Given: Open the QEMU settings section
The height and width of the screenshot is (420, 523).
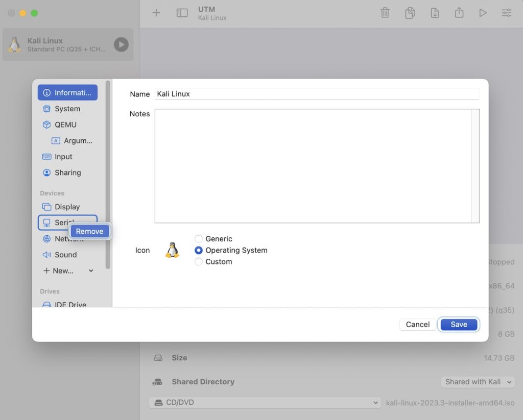Looking at the screenshot, I should pos(67,125).
